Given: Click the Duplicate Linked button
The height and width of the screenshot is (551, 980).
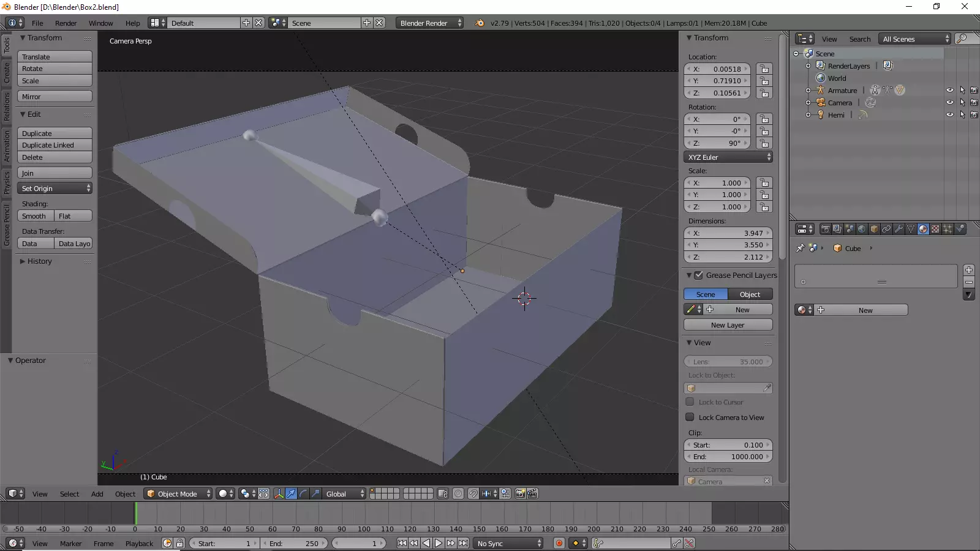Looking at the screenshot, I should (55, 145).
